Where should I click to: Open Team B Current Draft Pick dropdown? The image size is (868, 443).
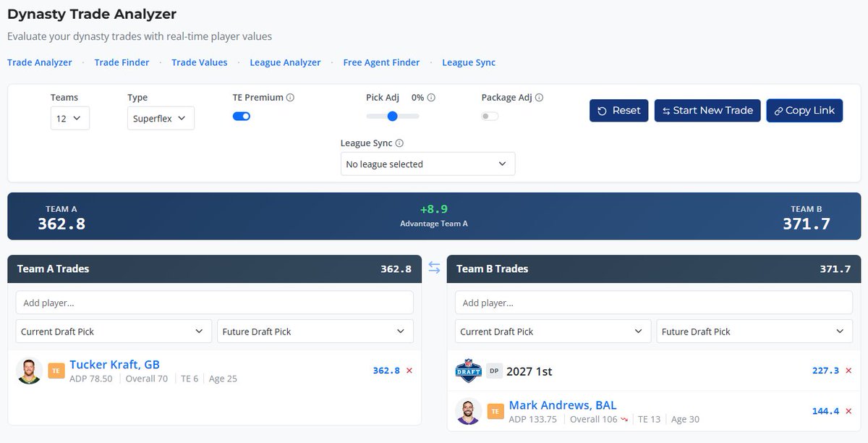(x=553, y=332)
